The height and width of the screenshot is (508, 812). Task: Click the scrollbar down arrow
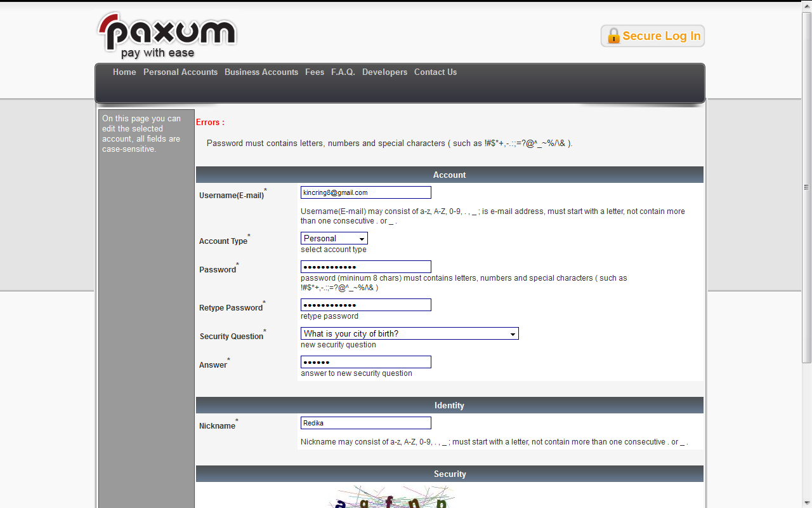806,503
